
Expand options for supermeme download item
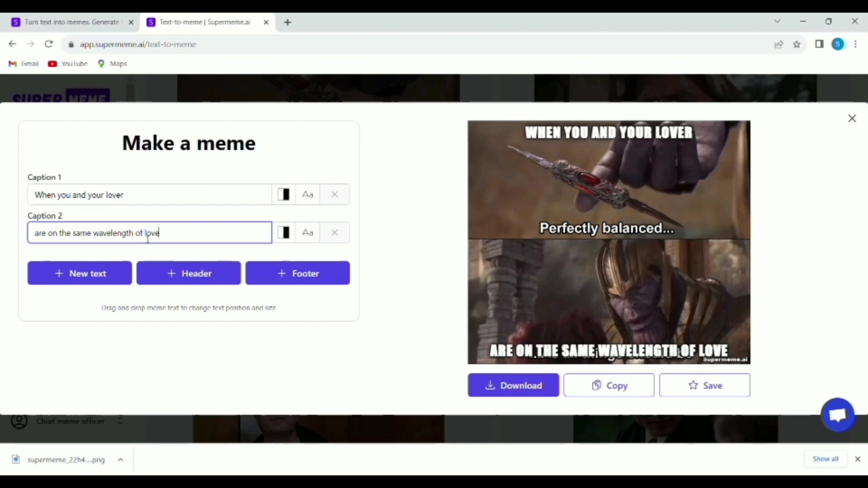(121, 460)
